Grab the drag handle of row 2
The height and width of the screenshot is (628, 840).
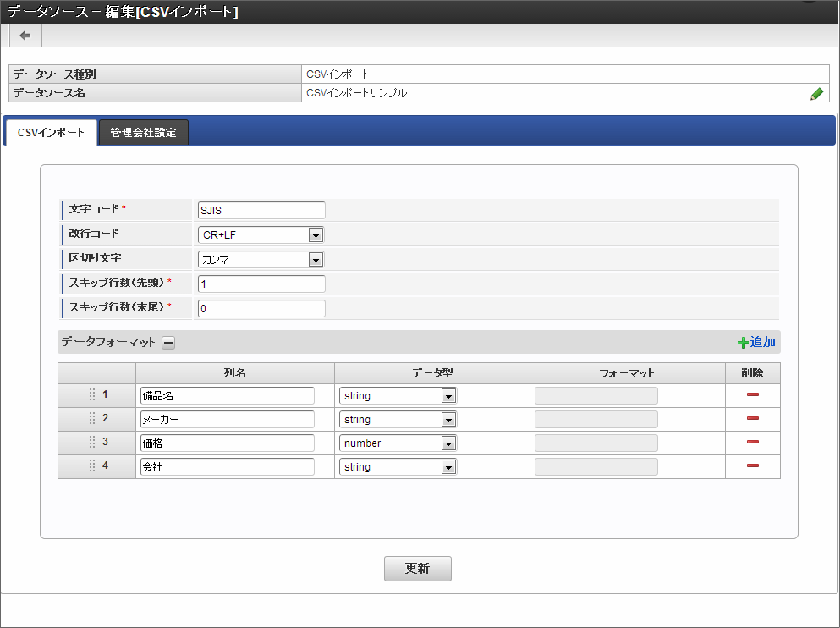92,418
